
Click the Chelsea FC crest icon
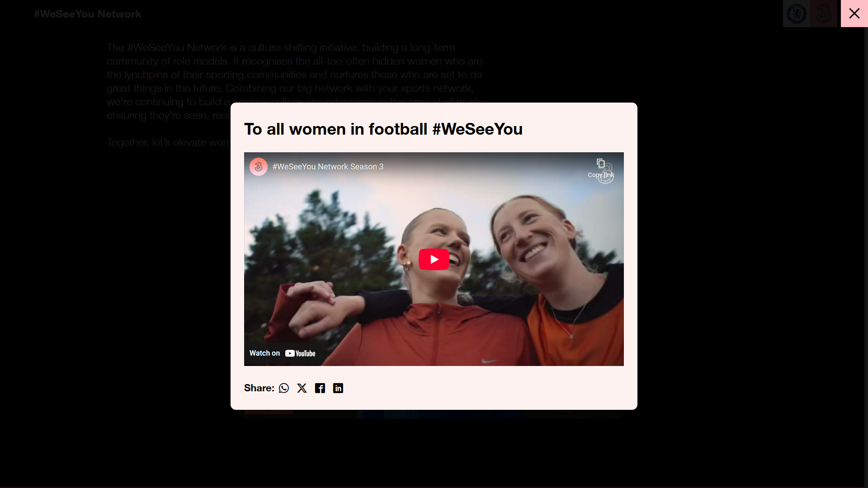click(797, 14)
